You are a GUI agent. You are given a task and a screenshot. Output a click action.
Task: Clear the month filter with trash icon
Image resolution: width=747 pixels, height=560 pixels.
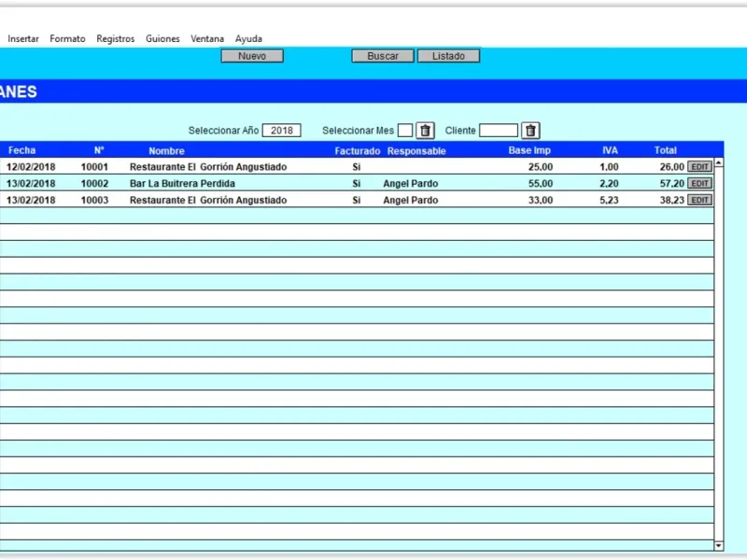(x=425, y=131)
